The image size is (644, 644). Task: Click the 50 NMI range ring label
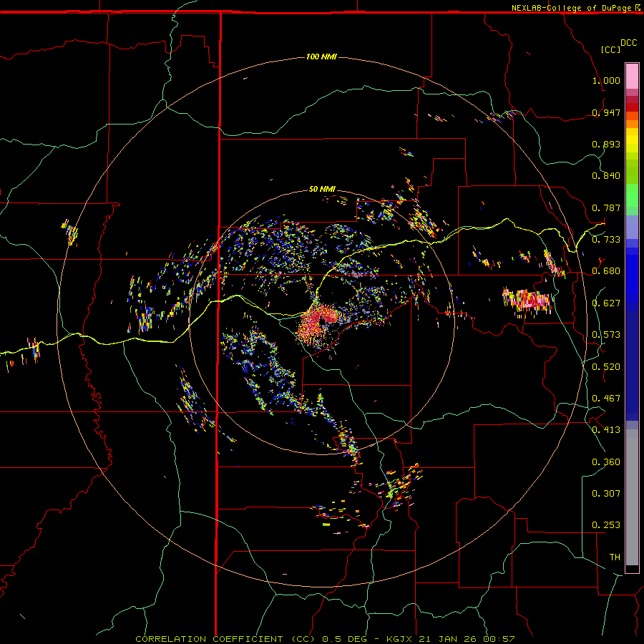322,190
